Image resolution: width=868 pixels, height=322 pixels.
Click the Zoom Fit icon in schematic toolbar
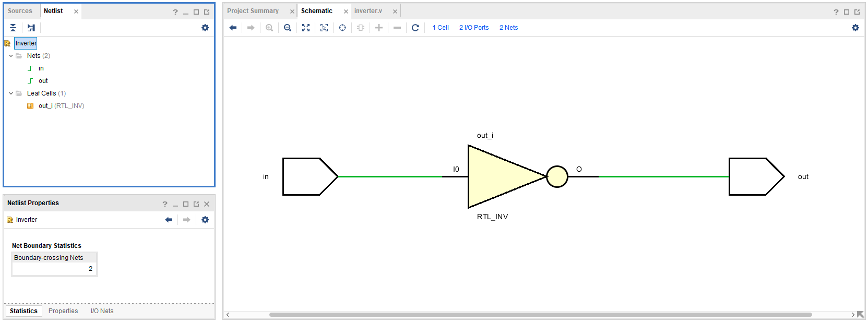[x=306, y=28]
